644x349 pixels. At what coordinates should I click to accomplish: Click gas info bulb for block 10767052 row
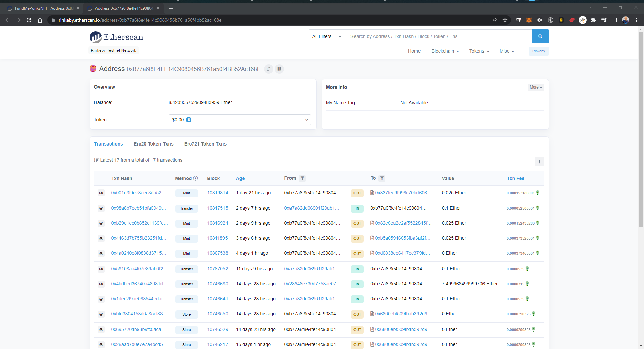pyautogui.click(x=527, y=269)
